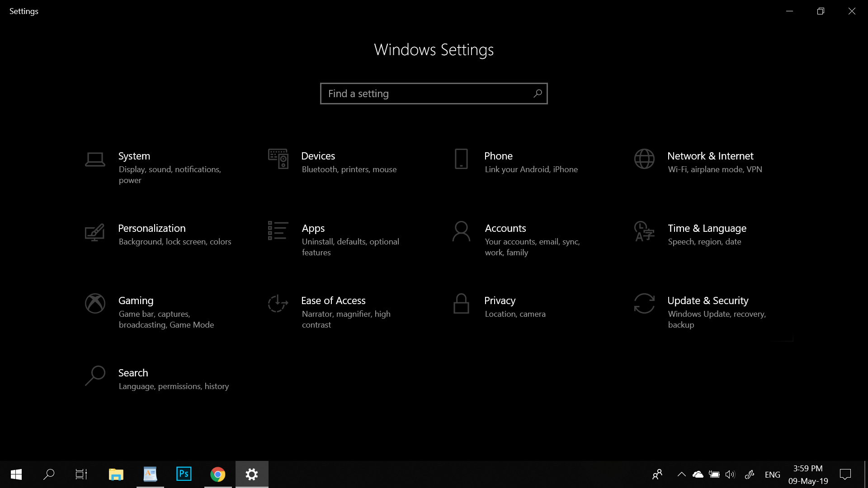Screen dimensions: 868x488
Task: Open the Apps settings category
Action: pyautogui.click(x=335, y=239)
